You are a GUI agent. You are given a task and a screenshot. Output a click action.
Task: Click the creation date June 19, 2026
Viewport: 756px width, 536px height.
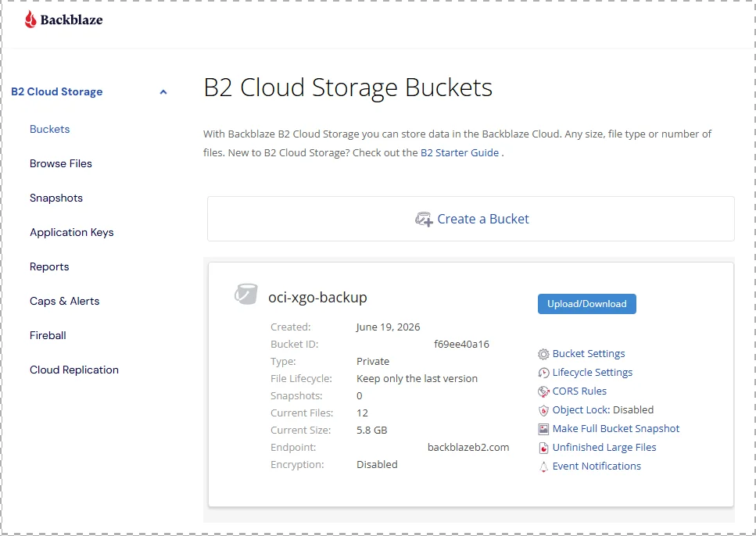pos(388,327)
